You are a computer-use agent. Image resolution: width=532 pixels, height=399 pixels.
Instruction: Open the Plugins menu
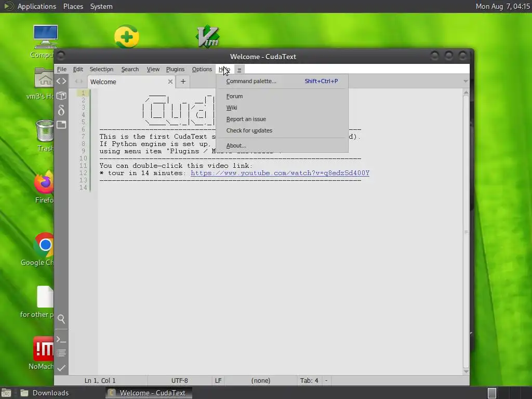175,69
